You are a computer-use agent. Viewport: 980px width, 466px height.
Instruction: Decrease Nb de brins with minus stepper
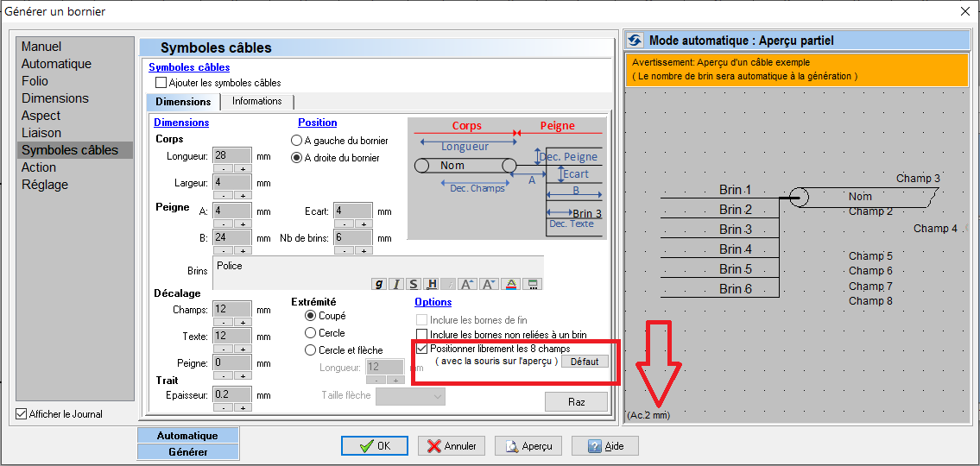click(344, 251)
